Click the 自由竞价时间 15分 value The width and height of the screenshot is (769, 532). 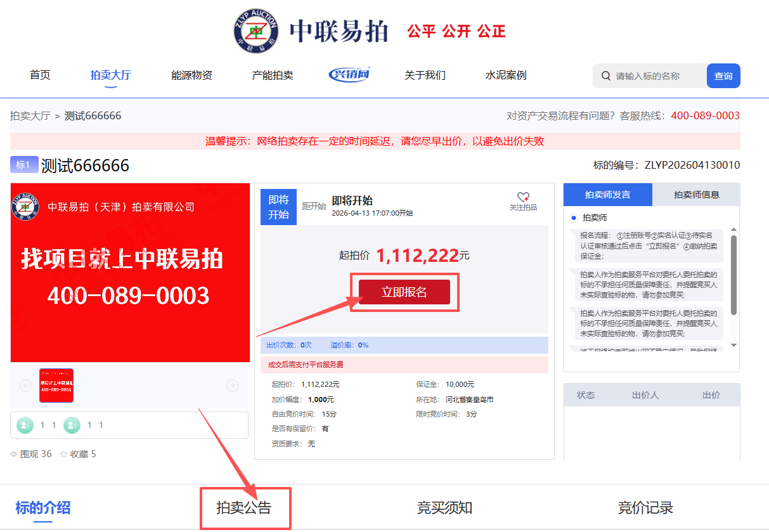pos(329,414)
